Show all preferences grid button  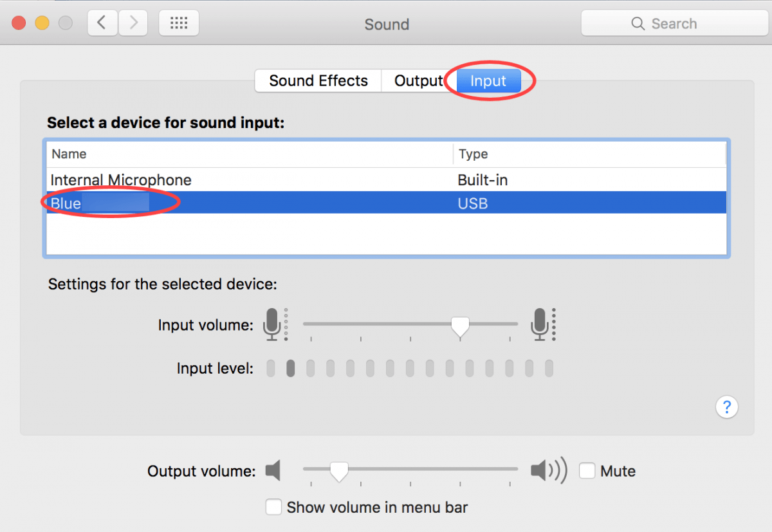coord(178,24)
